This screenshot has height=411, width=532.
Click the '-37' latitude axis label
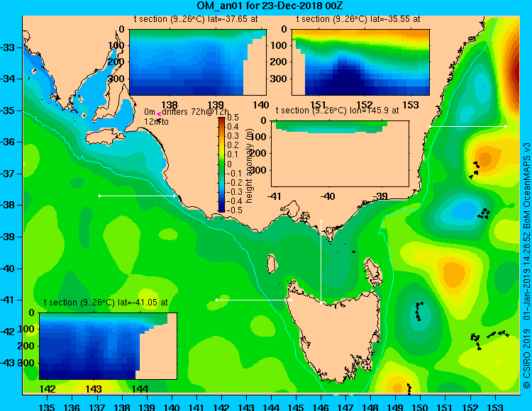point(8,174)
